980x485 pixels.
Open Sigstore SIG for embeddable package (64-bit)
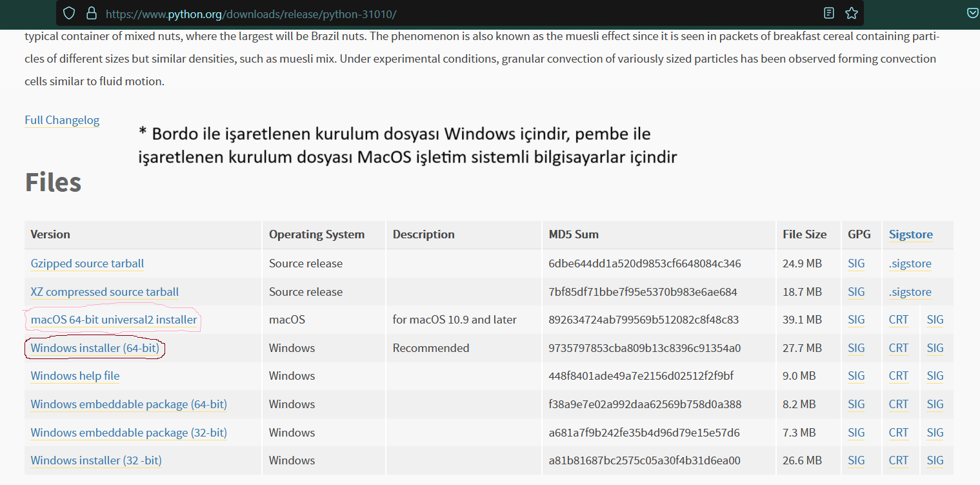[x=935, y=404]
